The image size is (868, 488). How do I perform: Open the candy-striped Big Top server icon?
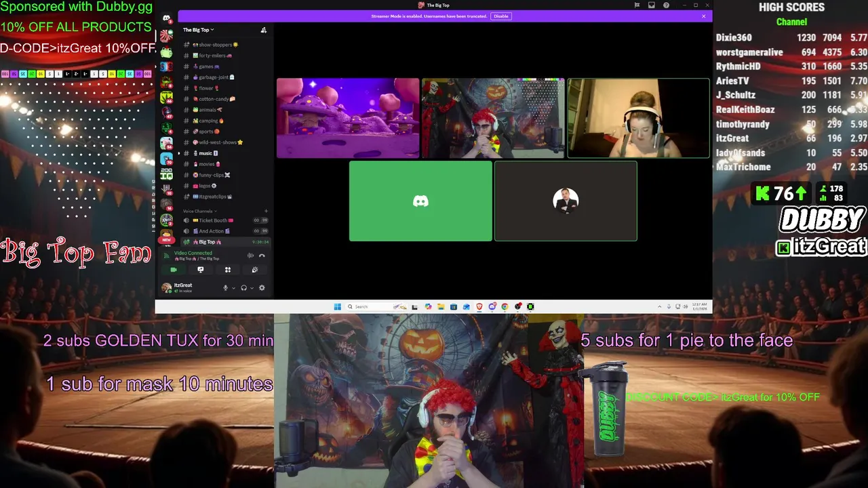(166, 37)
